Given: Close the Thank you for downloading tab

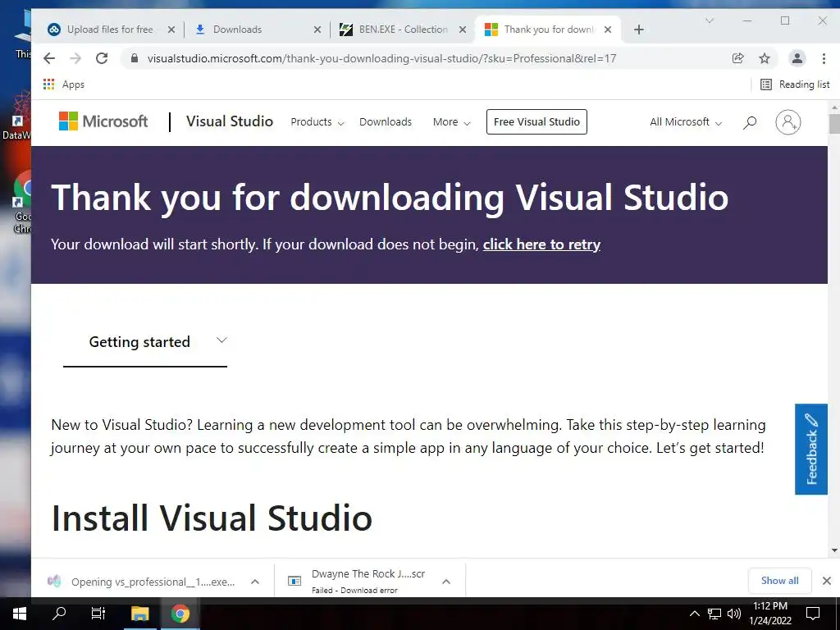Looking at the screenshot, I should click(x=608, y=30).
